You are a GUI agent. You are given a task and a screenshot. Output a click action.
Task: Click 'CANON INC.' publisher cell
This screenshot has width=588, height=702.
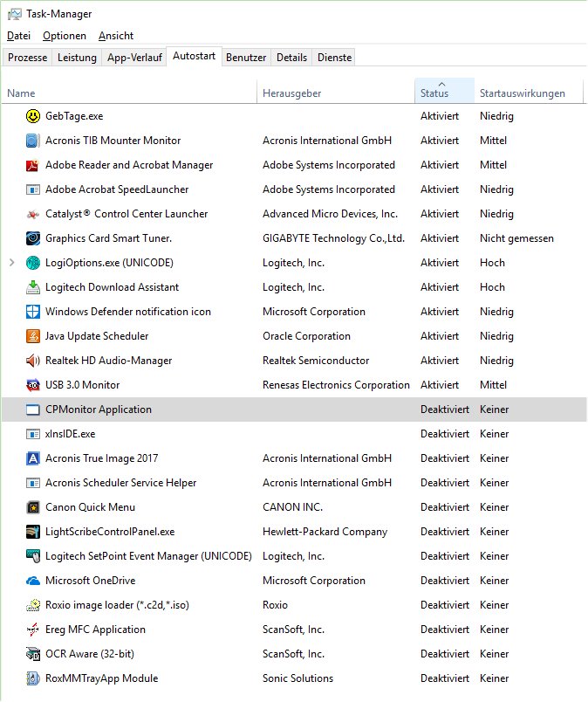292,507
